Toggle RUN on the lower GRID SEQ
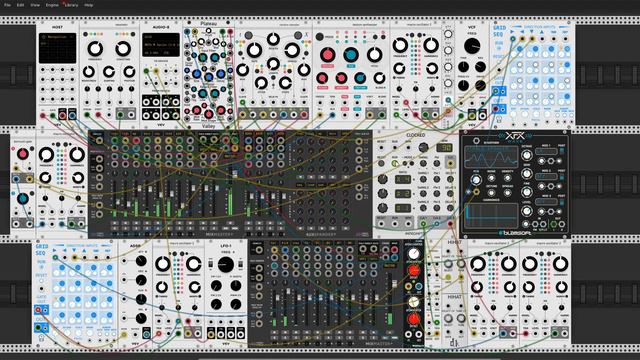640x360 pixels. (x=41, y=268)
